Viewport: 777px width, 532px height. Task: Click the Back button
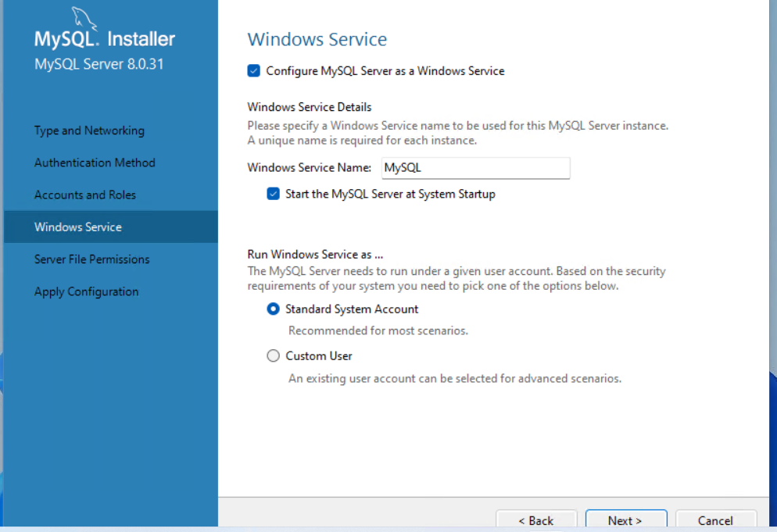pos(536,520)
